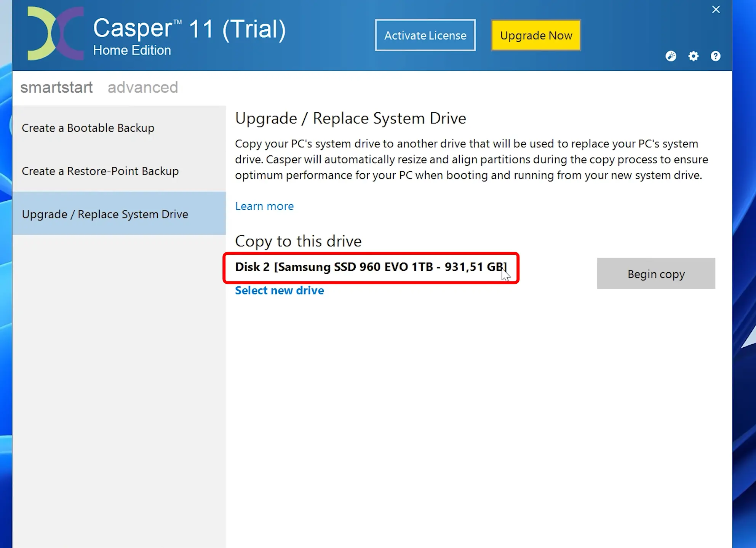Open the help question mark icon

click(x=715, y=56)
